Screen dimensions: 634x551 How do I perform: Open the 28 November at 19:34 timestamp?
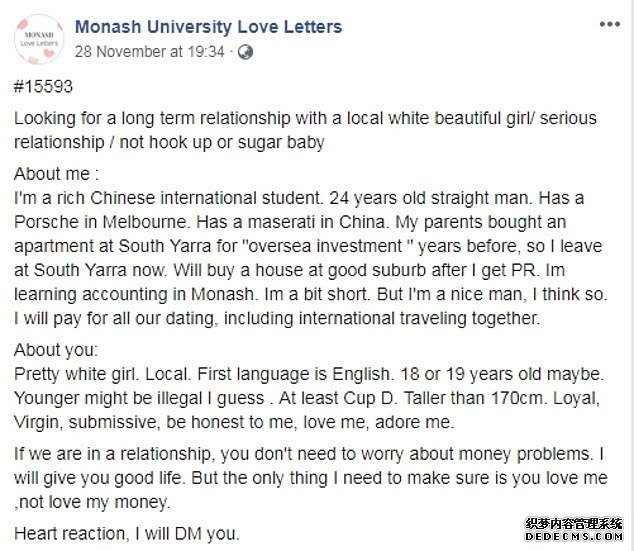tap(150, 52)
